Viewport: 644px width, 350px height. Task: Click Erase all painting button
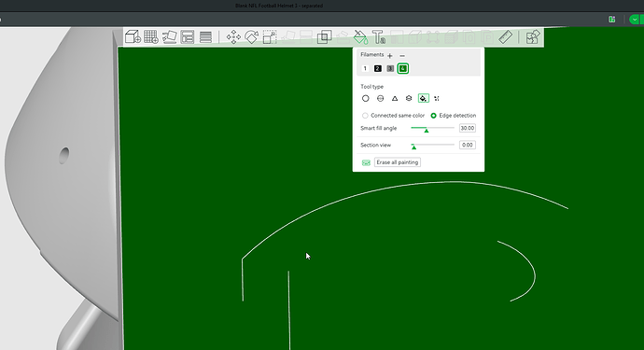coord(398,162)
